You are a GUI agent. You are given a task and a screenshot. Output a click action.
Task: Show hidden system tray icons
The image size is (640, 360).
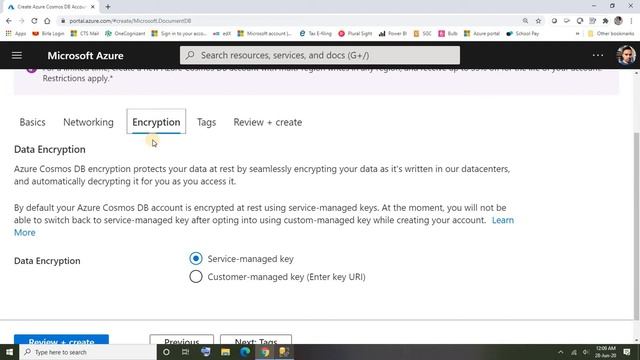[561, 352]
